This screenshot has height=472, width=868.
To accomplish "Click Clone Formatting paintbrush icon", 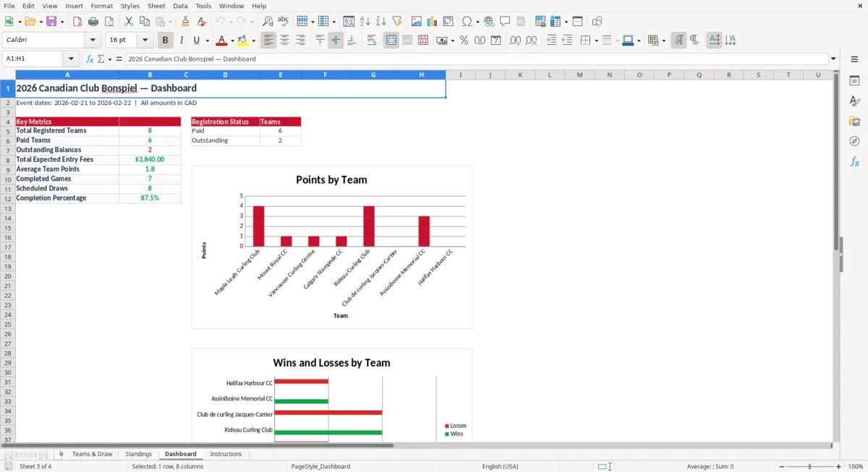I will point(186,21).
